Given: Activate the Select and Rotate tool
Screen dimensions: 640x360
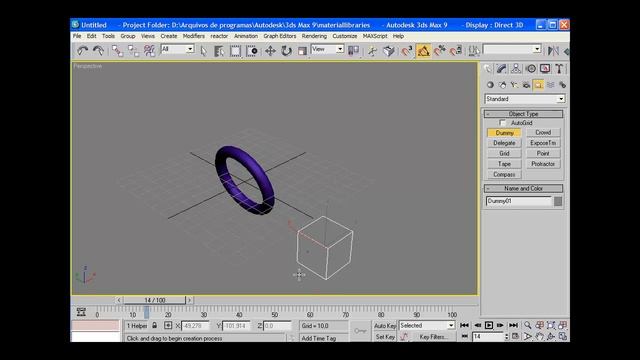Looking at the screenshot, I should (286, 51).
